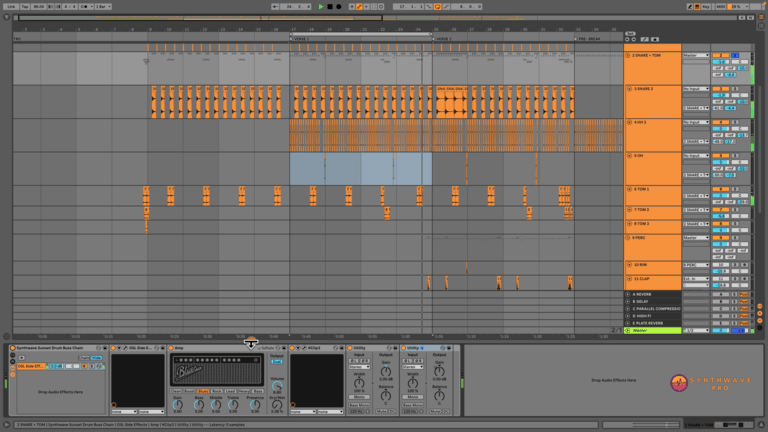Fold the 9 PERC group track
This screenshot has width=768, height=432.
628,238
